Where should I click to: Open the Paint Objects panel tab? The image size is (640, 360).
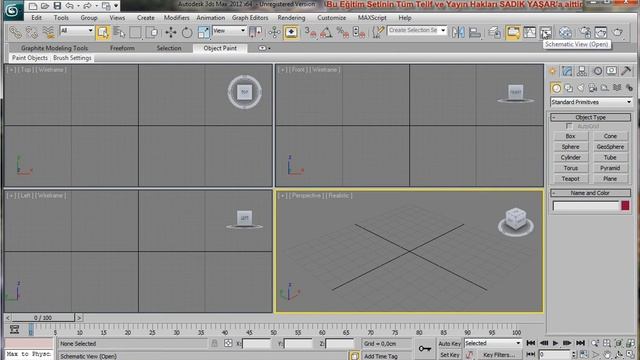(29, 58)
